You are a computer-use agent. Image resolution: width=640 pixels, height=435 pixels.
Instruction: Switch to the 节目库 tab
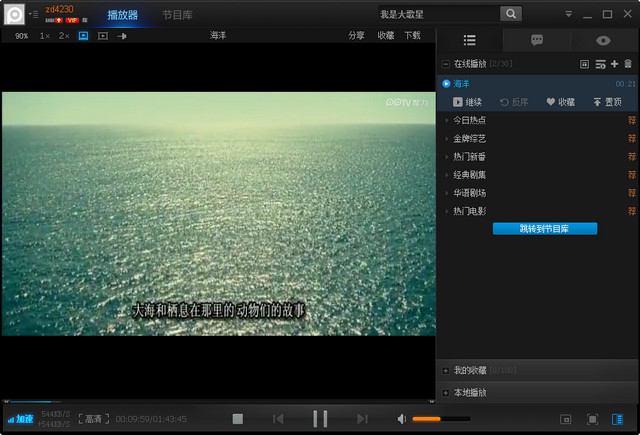click(x=179, y=15)
